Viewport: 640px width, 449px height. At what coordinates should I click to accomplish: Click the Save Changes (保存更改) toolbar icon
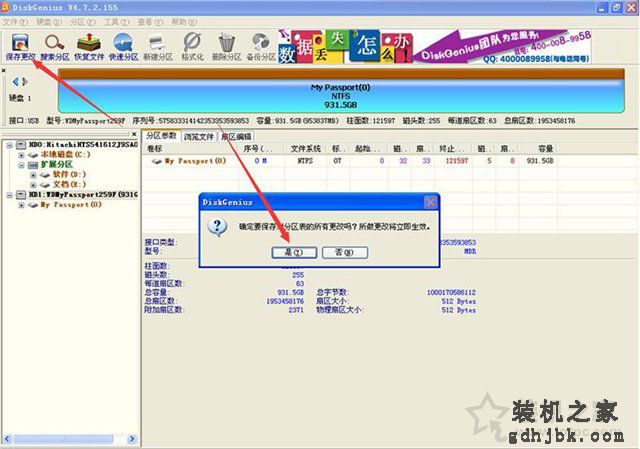coord(20,47)
